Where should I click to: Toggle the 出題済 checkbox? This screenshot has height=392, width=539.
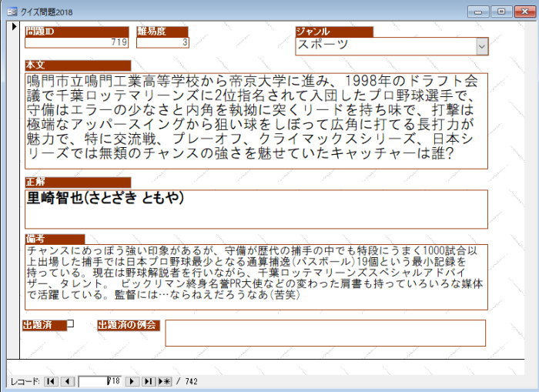pyautogui.click(x=71, y=323)
